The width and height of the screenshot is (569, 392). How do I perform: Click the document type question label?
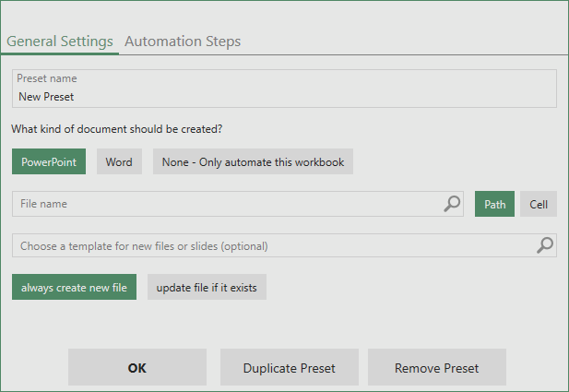[x=117, y=129]
